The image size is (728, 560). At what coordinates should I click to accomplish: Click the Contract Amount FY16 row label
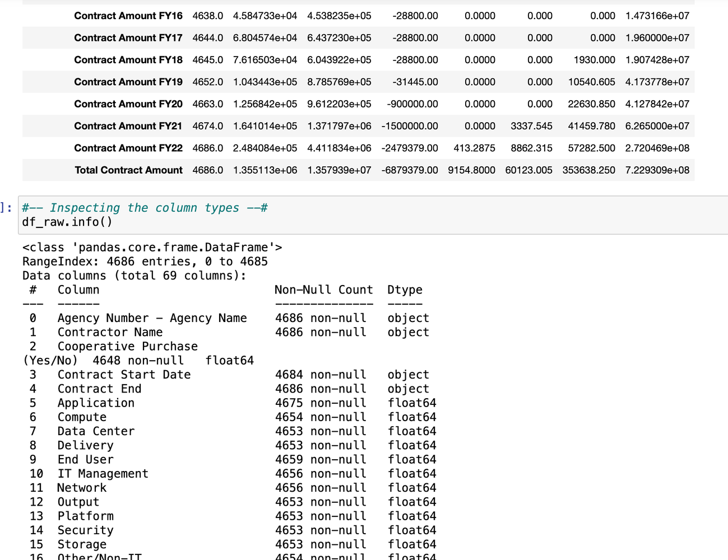[128, 16]
